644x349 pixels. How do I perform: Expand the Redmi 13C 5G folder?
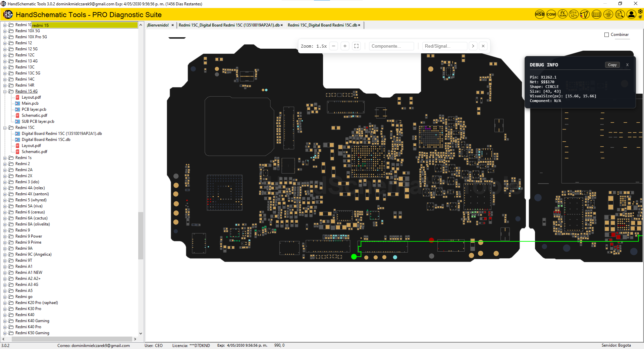point(5,73)
